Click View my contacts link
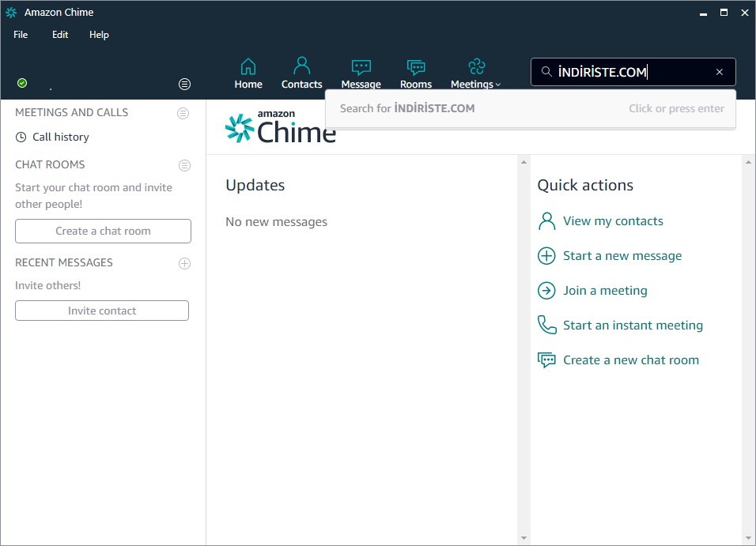This screenshot has width=756, height=546. (x=614, y=220)
